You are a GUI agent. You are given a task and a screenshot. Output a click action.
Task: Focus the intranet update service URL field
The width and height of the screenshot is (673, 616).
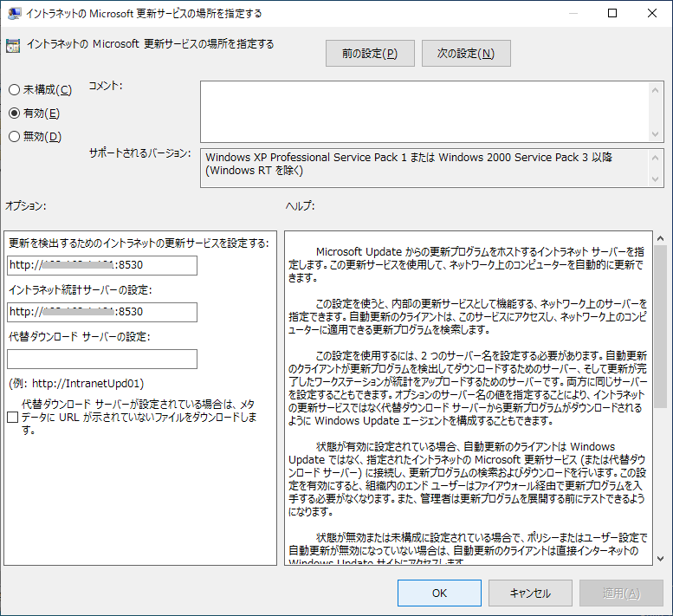click(x=102, y=265)
